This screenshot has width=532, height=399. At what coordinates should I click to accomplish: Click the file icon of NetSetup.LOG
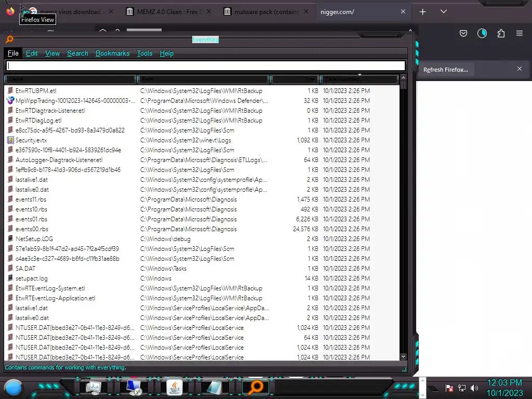[10, 238]
